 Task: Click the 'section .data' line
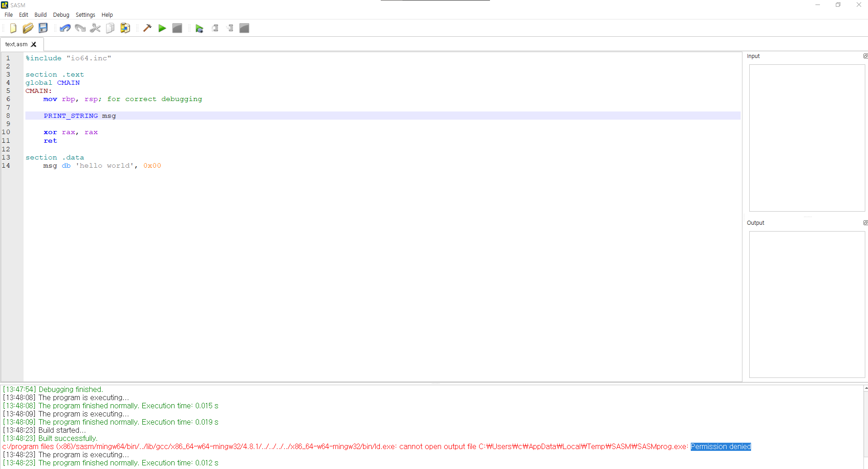(x=55, y=158)
